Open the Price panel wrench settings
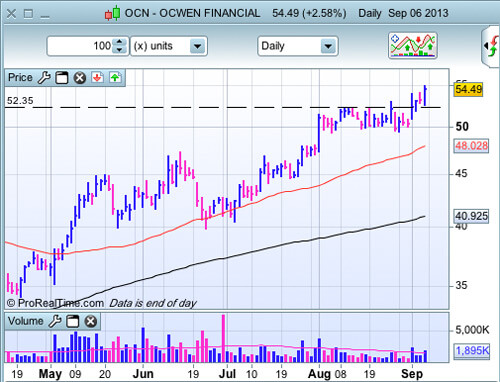Viewport: 500px width, 382px height. (x=44, y=78)
